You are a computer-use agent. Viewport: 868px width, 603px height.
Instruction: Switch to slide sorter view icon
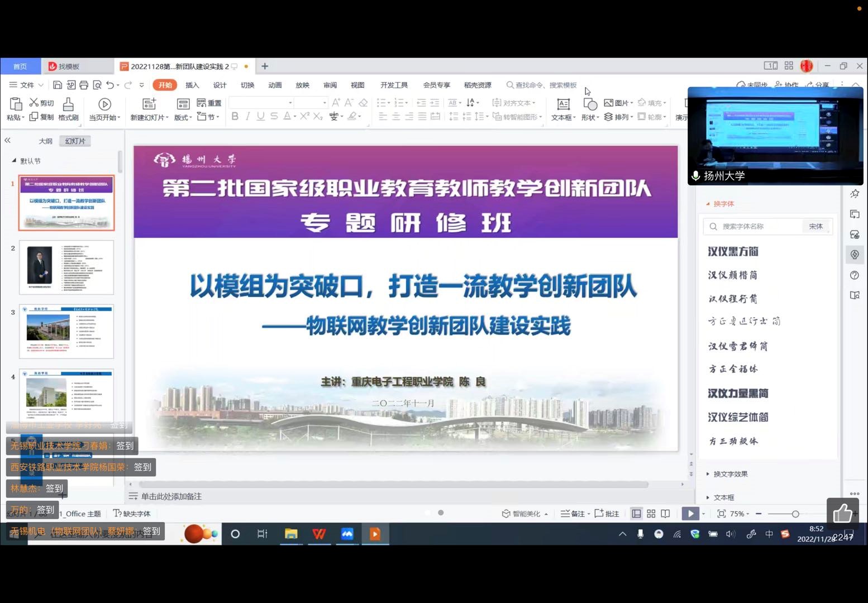point(651,514)
